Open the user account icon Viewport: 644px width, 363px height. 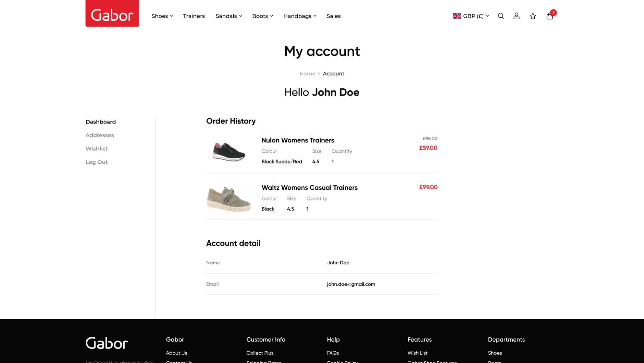[x=516, y=16]
